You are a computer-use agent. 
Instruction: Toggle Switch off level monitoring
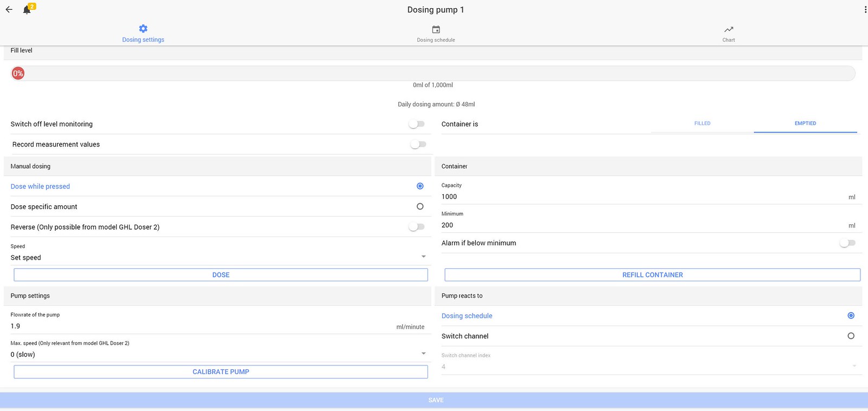(417, 124)
